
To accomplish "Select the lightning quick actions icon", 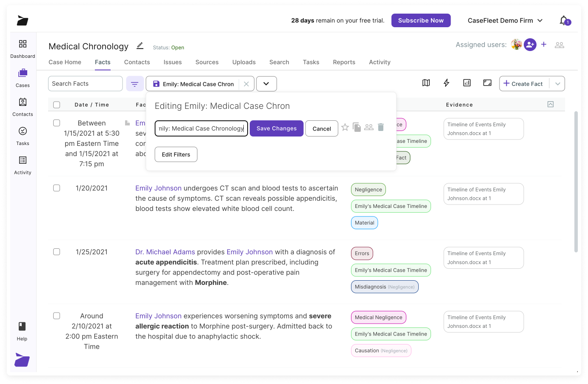I will 446,82.
